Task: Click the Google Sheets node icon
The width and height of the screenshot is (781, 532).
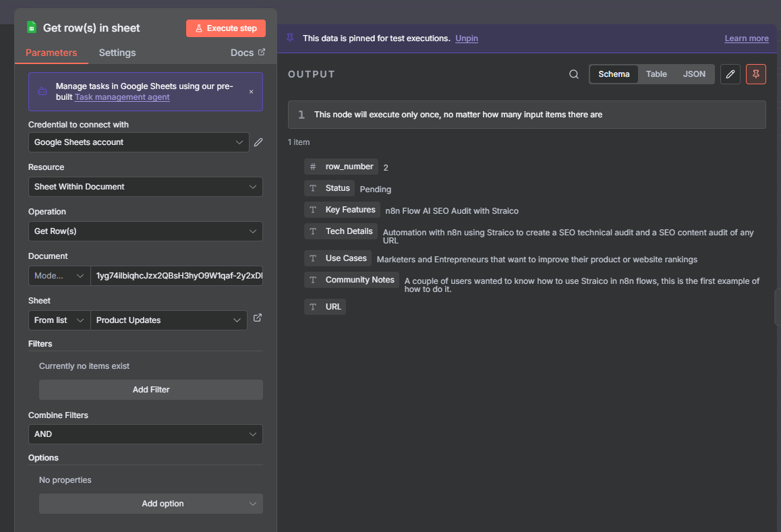Action: point(31,28)
